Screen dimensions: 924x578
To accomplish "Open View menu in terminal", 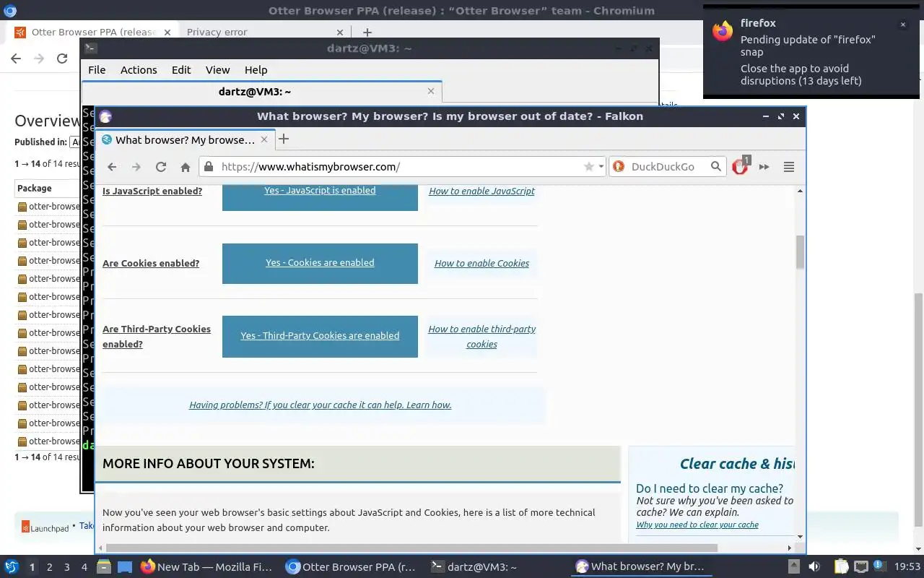I will (217, 70).
